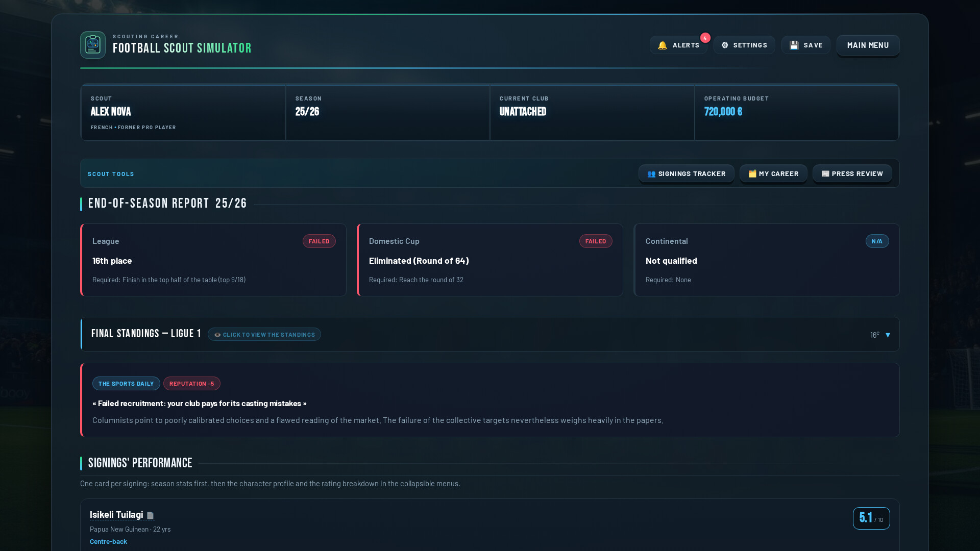Expand the Final Standings – Ligue 1 panel
The image size is (980, 551).
tap(490, 334)
